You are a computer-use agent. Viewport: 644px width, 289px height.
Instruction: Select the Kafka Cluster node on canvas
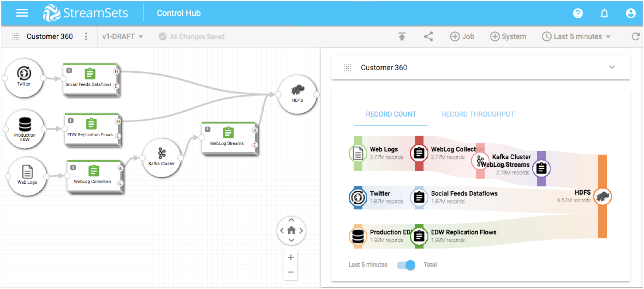(x=162, y=157)
